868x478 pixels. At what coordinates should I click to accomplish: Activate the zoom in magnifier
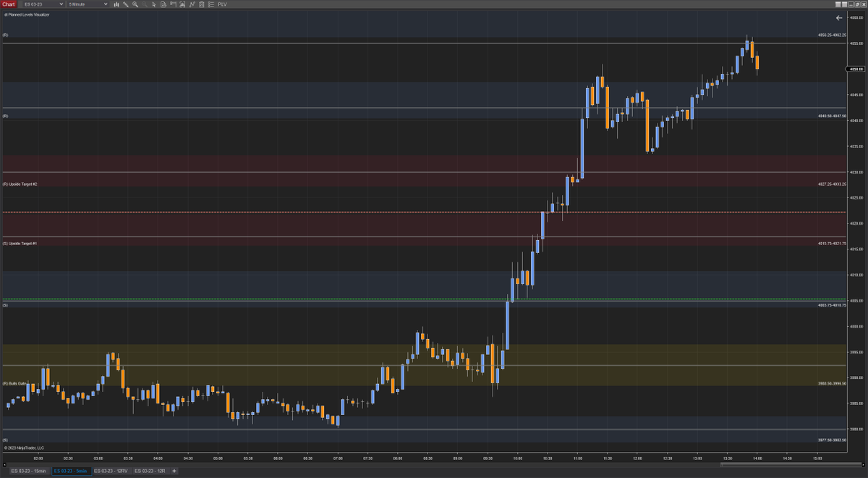point(135,4)
